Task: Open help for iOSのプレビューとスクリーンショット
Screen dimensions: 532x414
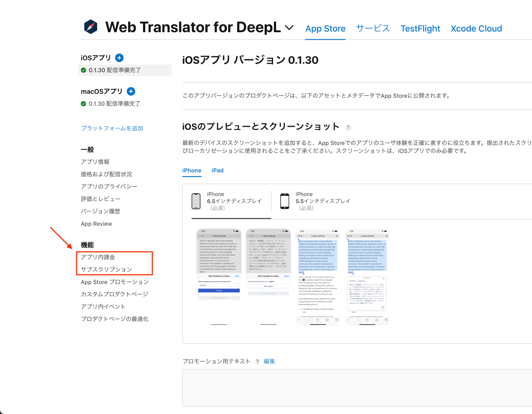Action: click(348, 127)
